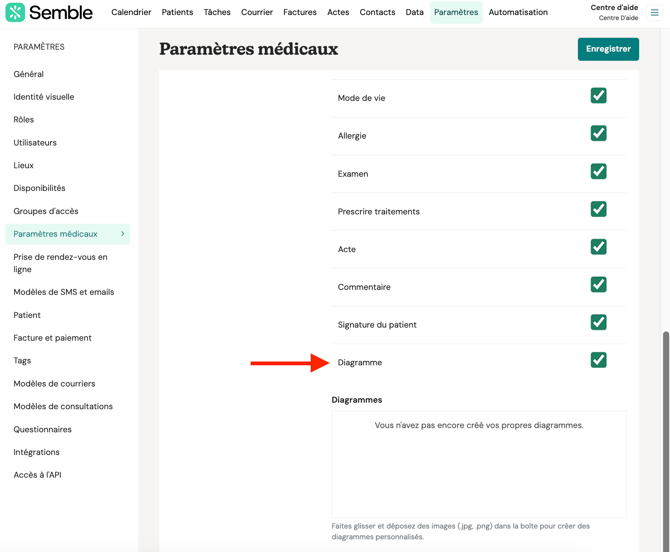
Task: Open the Factures menu item
Action: (299, 13)
